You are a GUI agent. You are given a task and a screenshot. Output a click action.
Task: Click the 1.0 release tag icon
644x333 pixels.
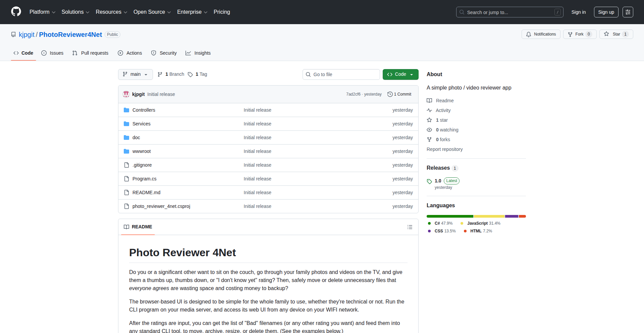point(429,181)
